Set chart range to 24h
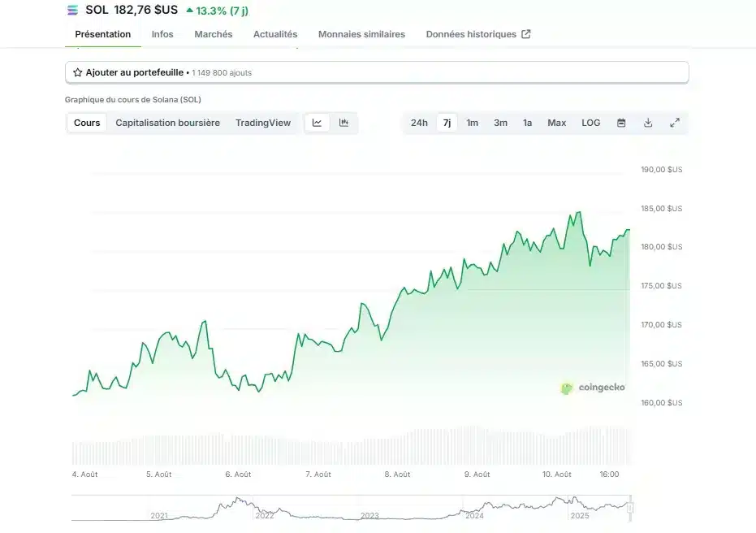This screenshot has width=756, height=533. [x=419, y=123]
